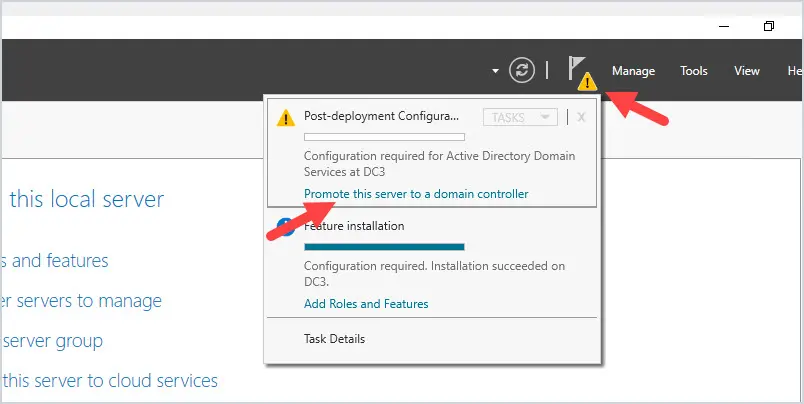Open Task Details
The image size is (804, 404).
[334, 339]
